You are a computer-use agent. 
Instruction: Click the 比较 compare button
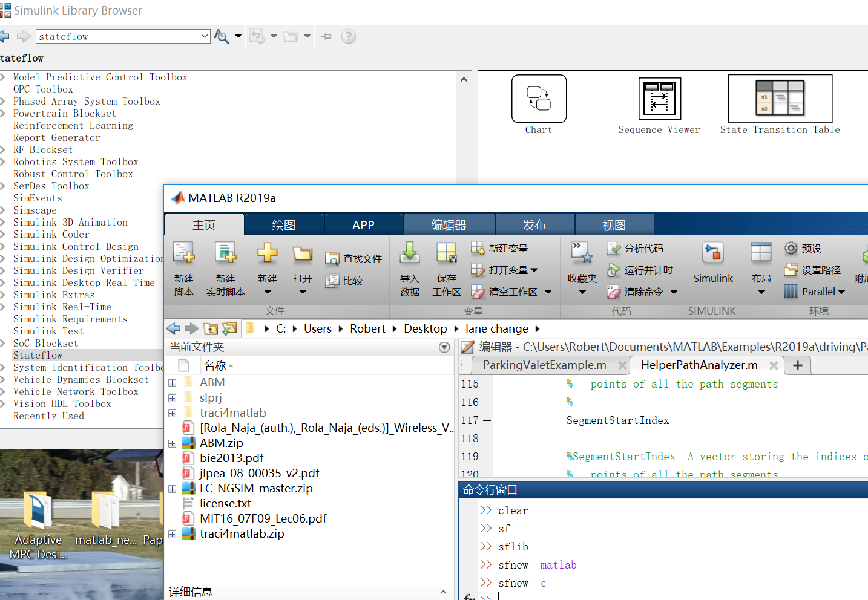[x=344, y=281]
